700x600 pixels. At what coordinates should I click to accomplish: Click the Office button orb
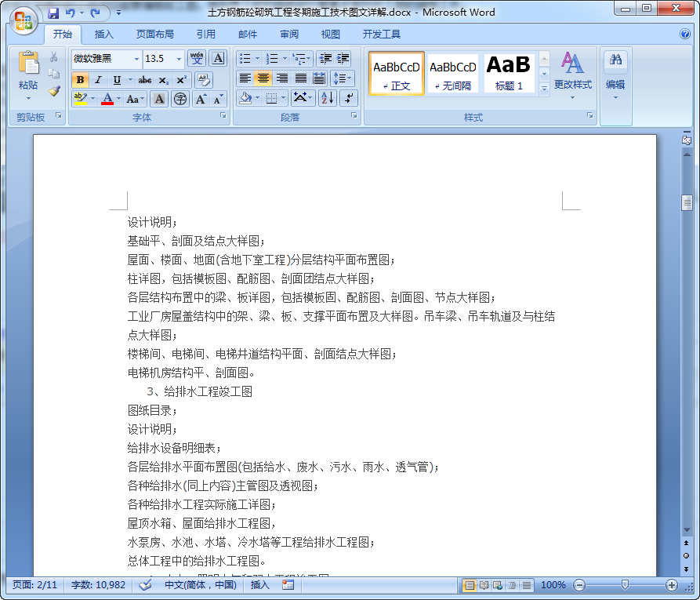pos(24,20)
